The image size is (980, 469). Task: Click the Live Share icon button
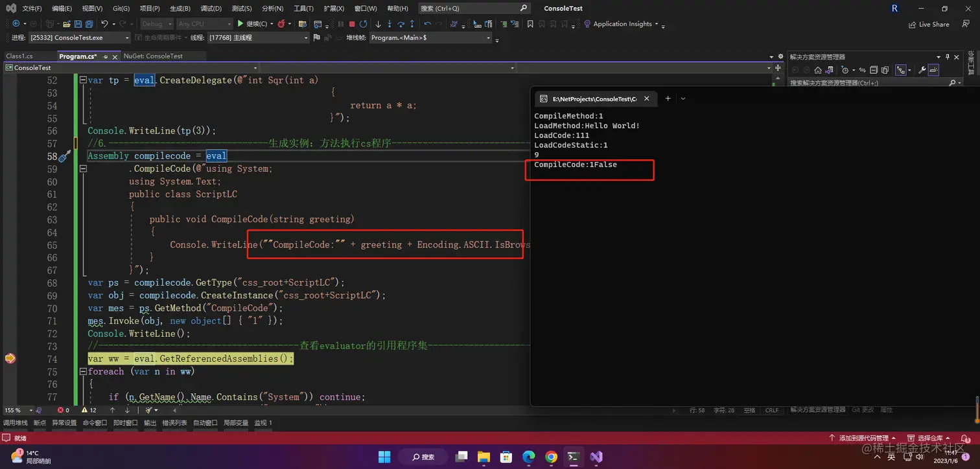click(929, 25)
